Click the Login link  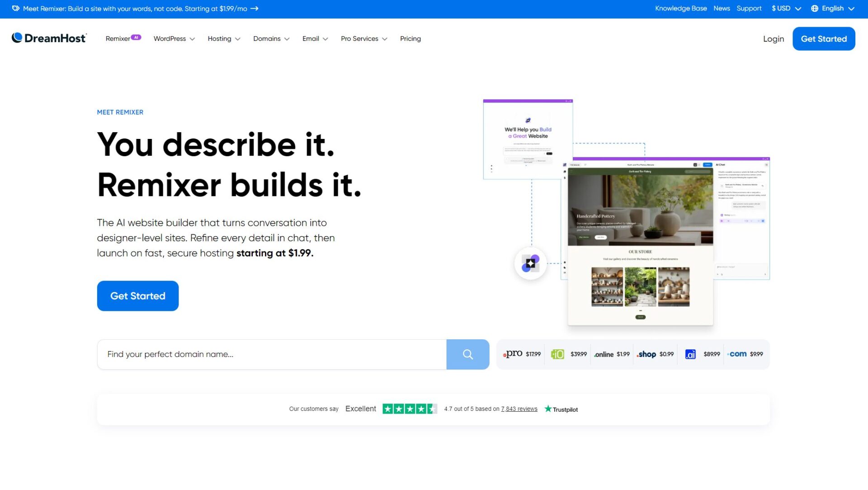[x=773, y=39]
